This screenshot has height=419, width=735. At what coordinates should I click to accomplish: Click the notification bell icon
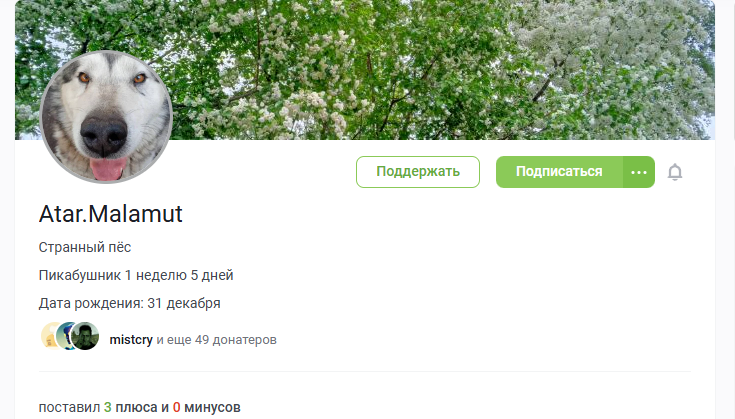point(675,172)
